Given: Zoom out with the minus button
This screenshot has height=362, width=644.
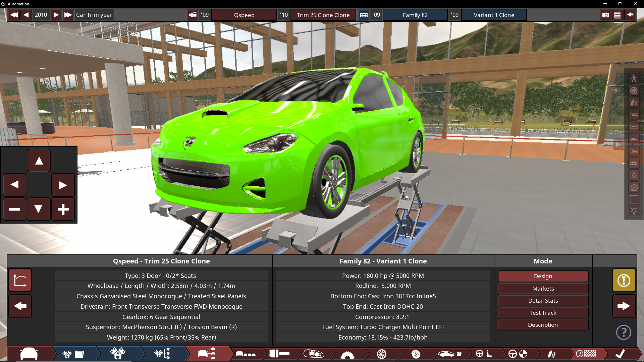Looking at the screenshot, I should pyautogui.click(x=14, y=209).
